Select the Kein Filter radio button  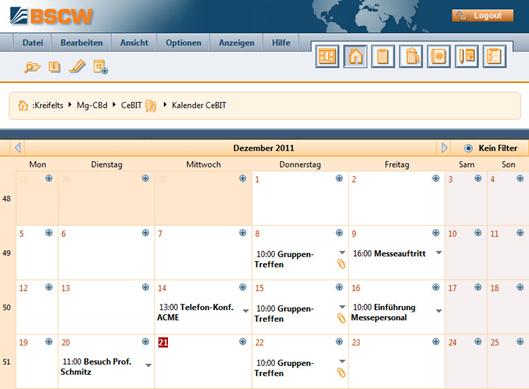click(468, 148)
